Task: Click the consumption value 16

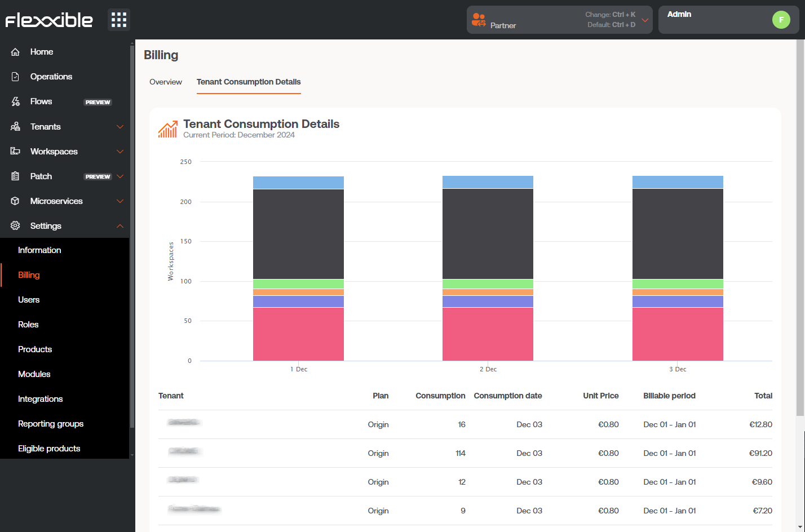Action: 462,424
